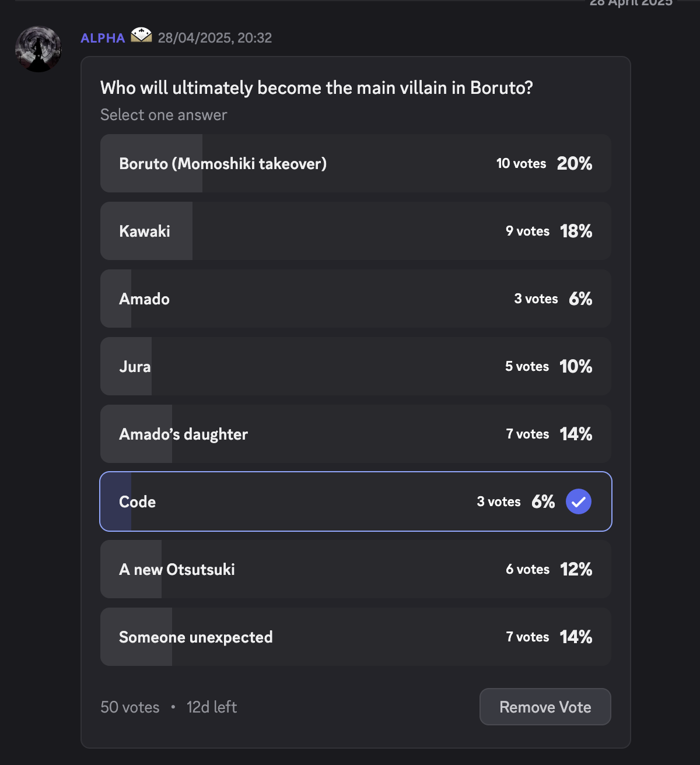Click the 9 votes count for Kawaki
This screenshot has height=765, width=700.
(x=528, y=231)
